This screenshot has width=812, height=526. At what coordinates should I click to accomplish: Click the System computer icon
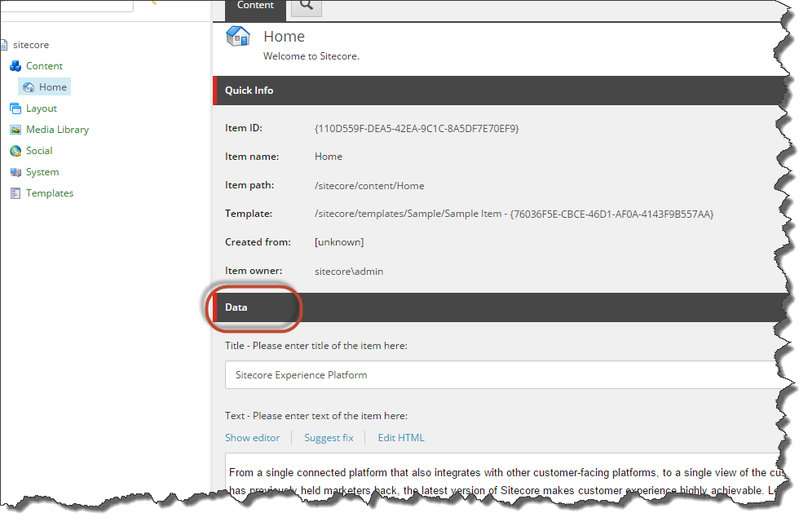click(15, 172)
